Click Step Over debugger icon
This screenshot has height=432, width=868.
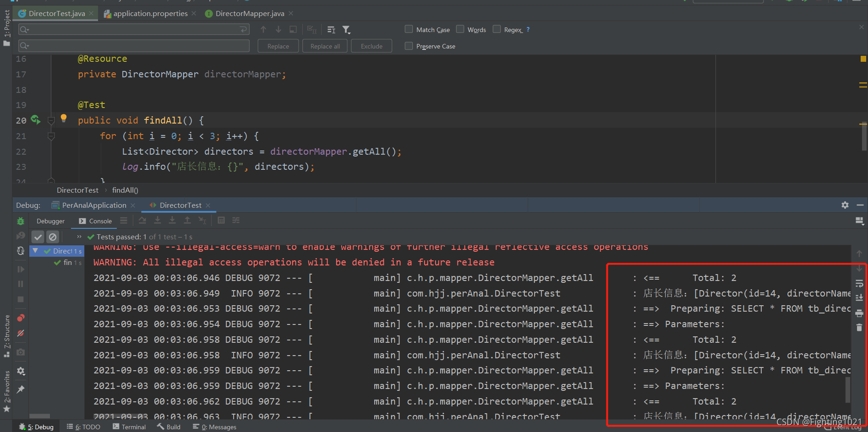tap(142, 221)
